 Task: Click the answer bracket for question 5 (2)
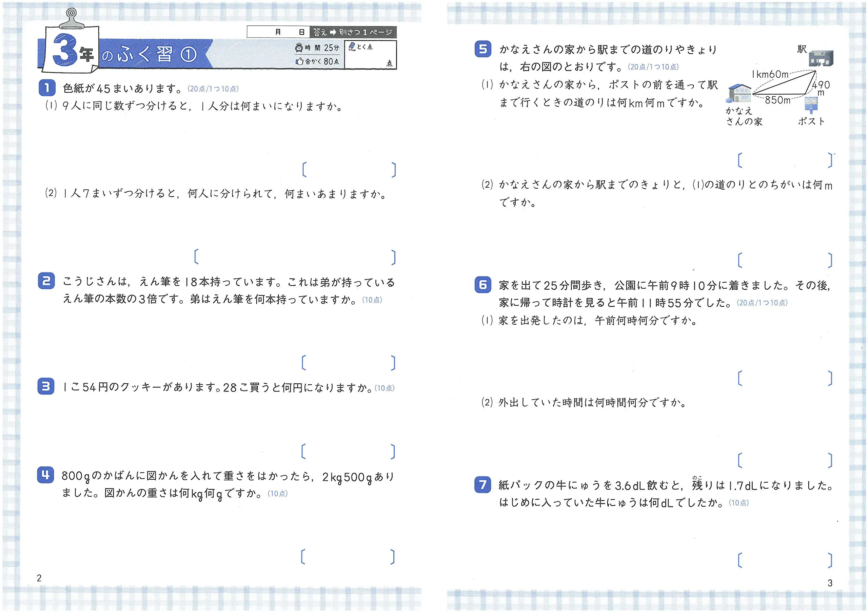785,260
